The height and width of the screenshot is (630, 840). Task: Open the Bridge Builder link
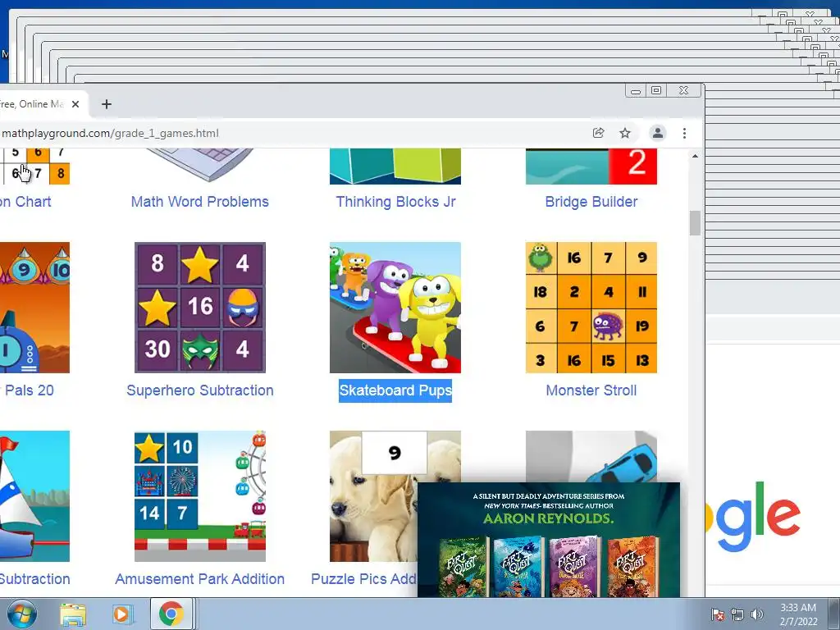[591, 202]
